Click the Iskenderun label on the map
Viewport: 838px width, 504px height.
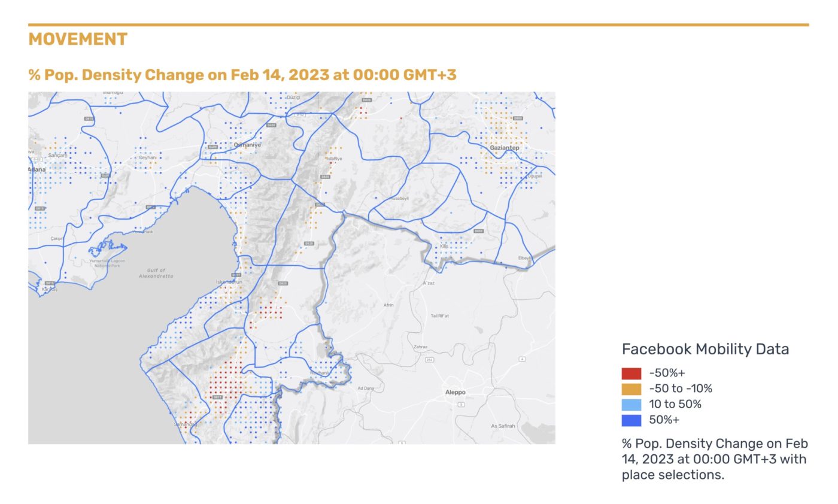pos(229,281)
